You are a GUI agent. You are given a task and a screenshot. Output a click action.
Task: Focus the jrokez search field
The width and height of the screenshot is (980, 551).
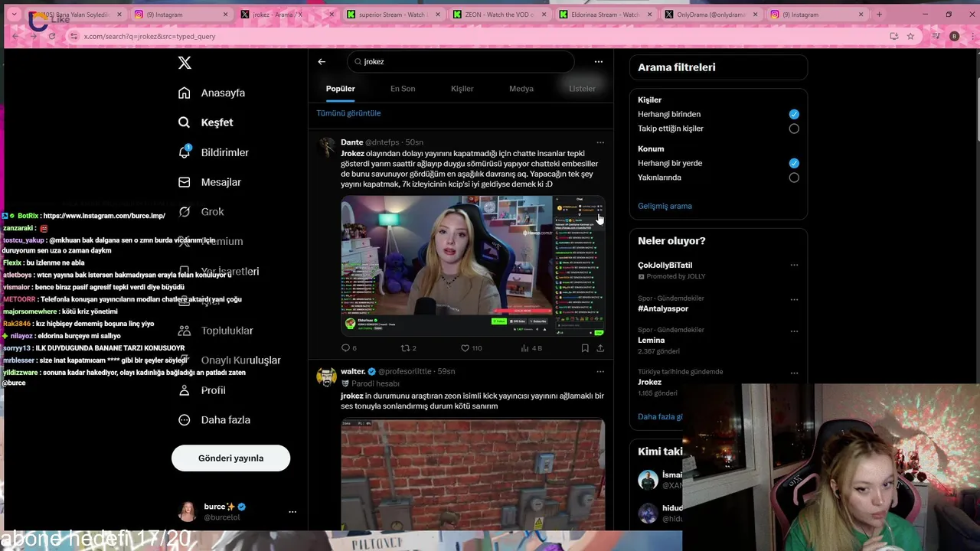coord(461,61)
